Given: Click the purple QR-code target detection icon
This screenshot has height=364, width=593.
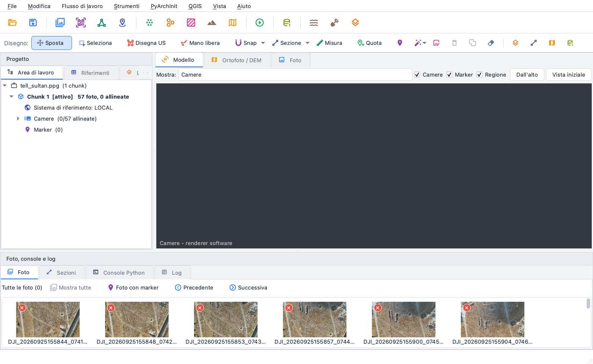Looking at the screenshot, I should 81,23.
